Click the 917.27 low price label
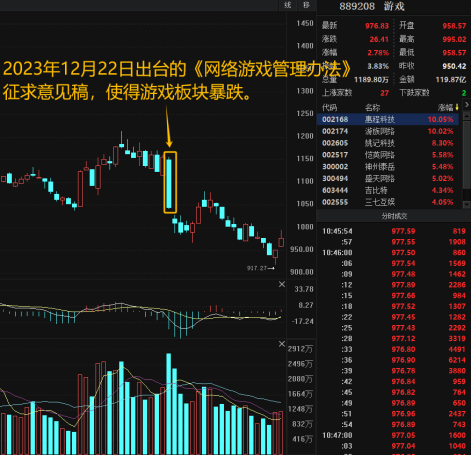Viewport: 472px width, 456px height. [257, 268]
